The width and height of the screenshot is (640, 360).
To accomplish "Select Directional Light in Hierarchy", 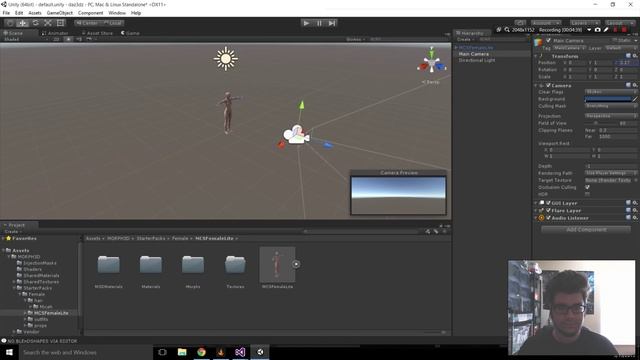I will click(x=477, y=60).
